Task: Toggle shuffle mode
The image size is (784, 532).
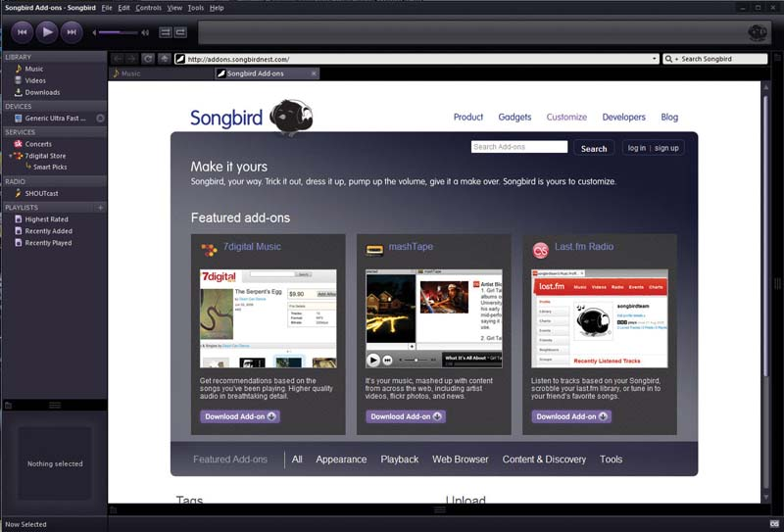Action: coord(165,32)
